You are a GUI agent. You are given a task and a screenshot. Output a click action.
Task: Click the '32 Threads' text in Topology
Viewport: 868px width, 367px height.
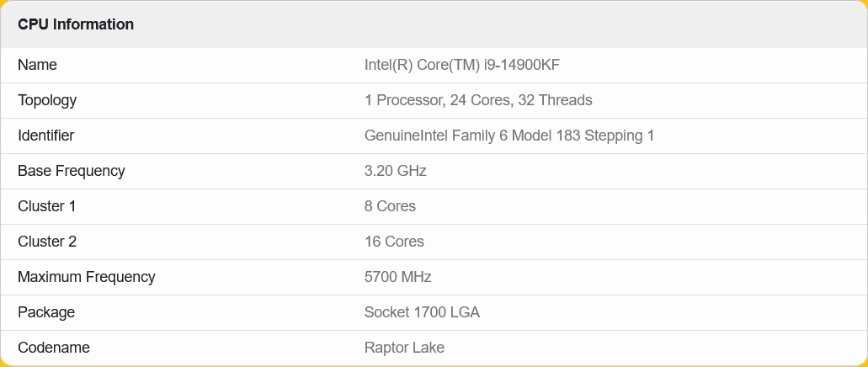tap(555, 100)
